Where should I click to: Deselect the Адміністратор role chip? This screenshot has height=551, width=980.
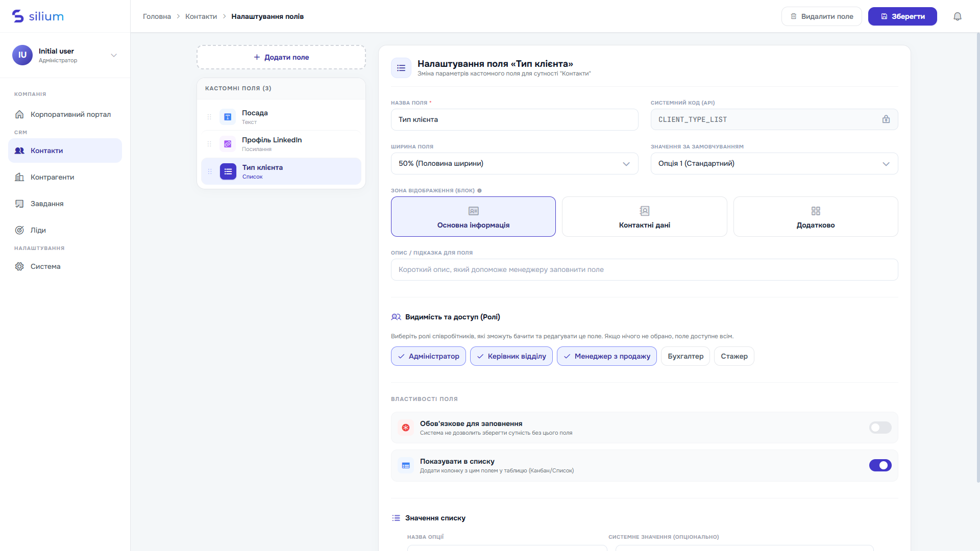pyautogui.click(x=428, y=356)
